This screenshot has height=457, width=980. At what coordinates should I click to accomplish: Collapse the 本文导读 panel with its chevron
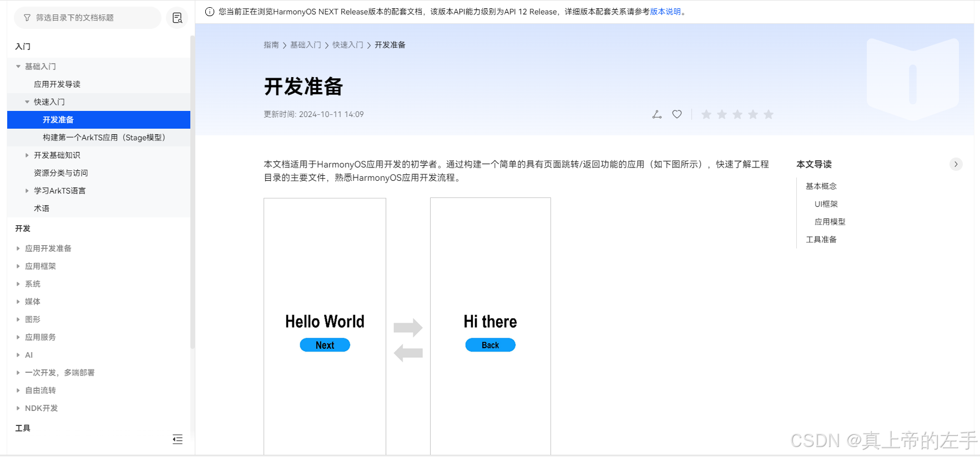pyautogui.click(x=956, y=164)
